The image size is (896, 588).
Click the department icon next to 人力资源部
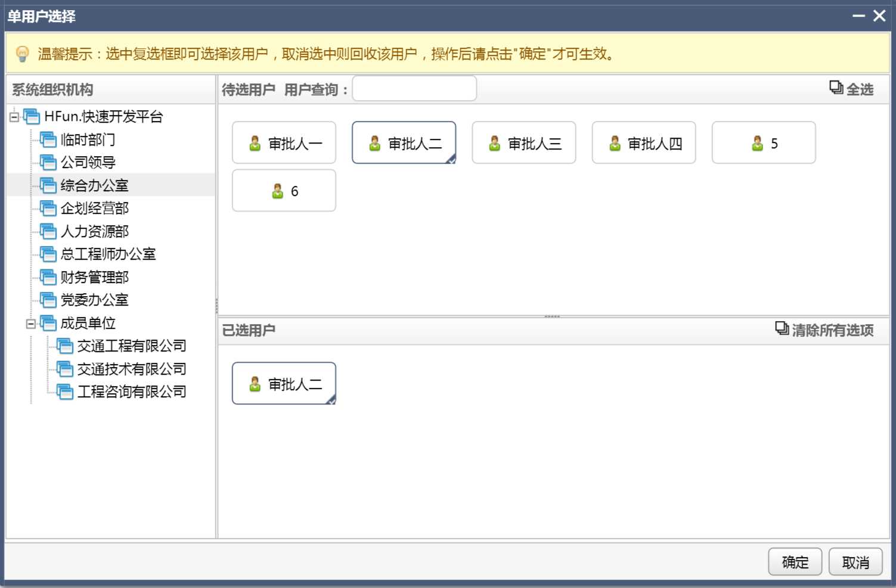pyautogui.click(x=48, y=231)
